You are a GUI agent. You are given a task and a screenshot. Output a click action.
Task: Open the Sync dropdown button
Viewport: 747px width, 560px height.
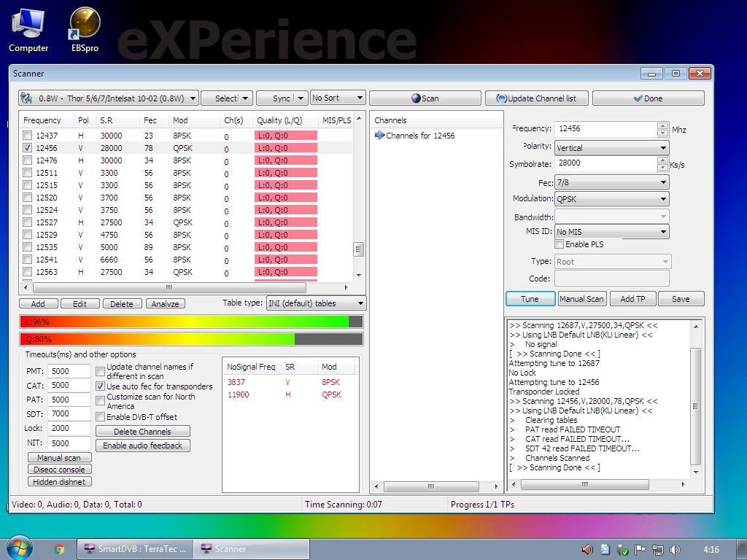click(282, 98)
